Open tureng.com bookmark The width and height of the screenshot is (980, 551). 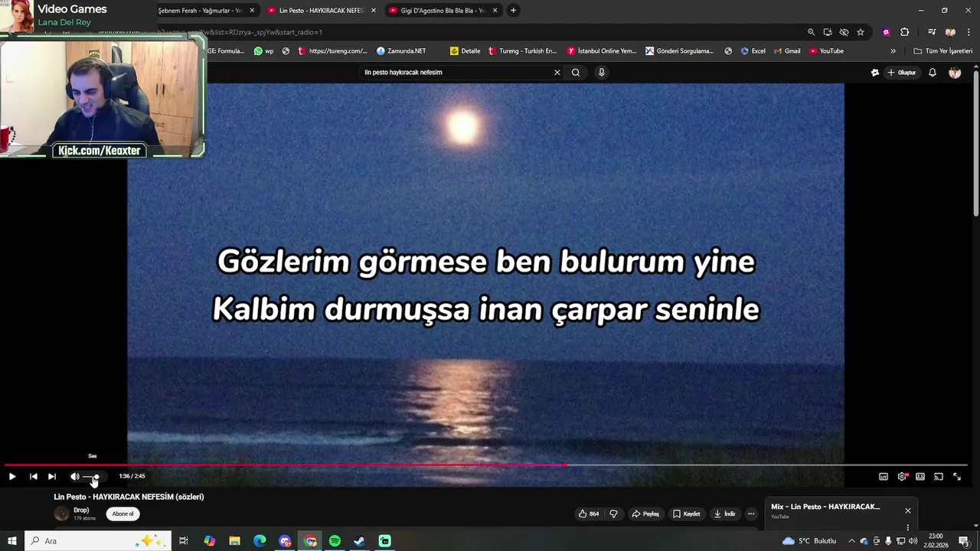(333, 51)
